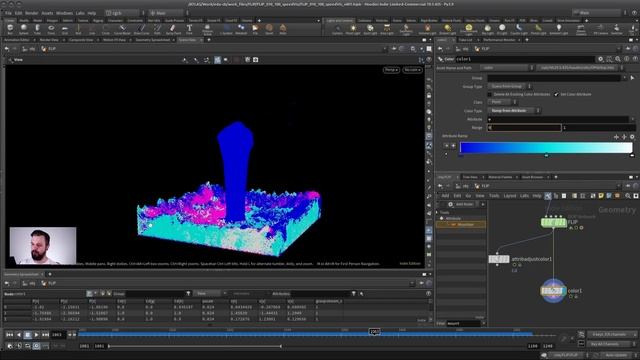Switch to the Geometry Spreadsheet tab
The height and width of the screenshot is (360, 640).
[x=153, y=40]
